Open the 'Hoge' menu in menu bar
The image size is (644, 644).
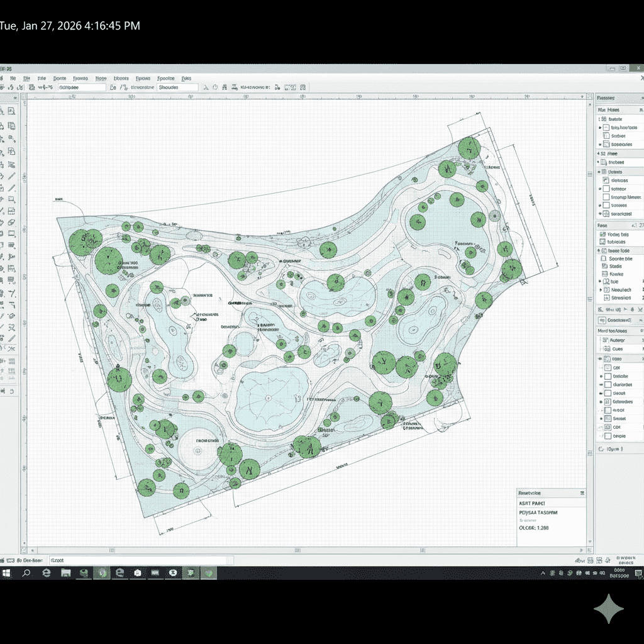coord(101,79)
